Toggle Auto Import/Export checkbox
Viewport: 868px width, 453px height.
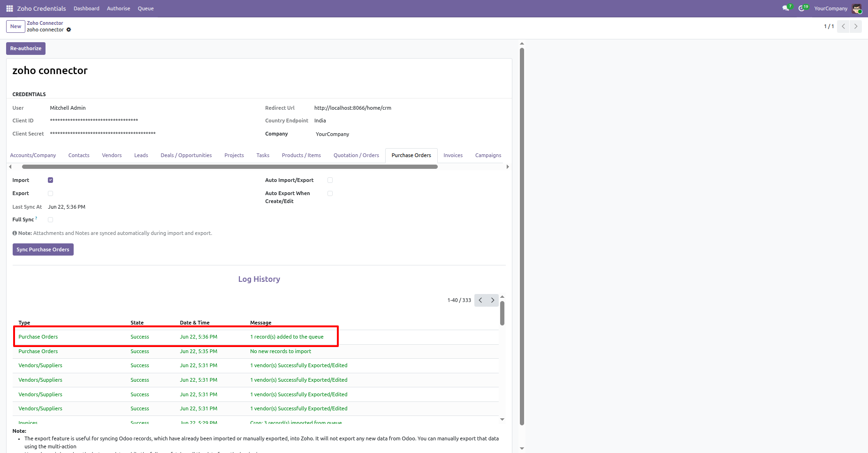[330, 180]
